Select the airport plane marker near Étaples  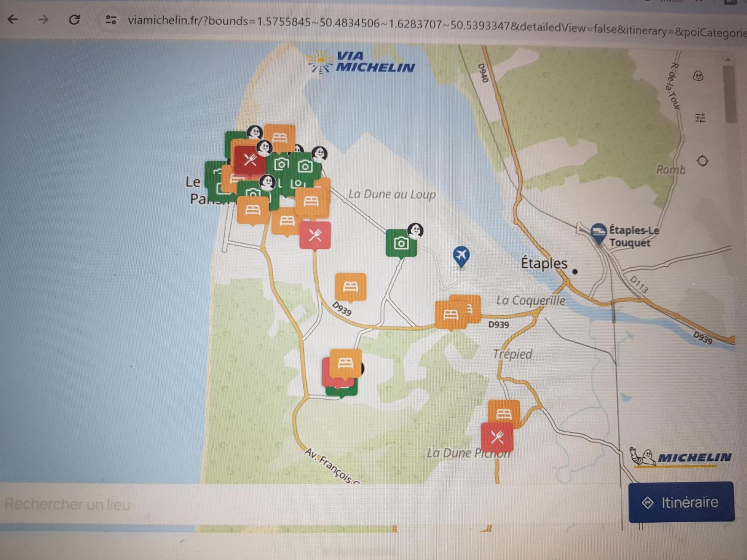[x=461, y=257]
